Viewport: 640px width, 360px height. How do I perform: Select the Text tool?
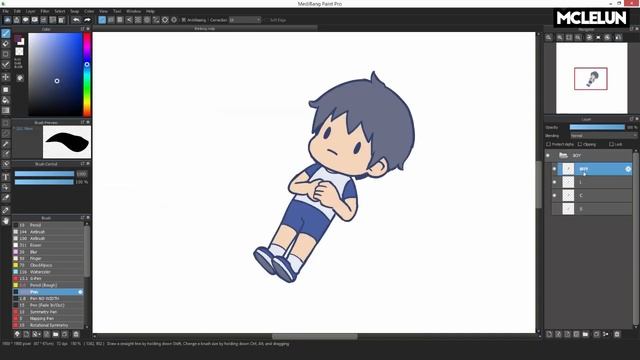(x=6, y=177)
